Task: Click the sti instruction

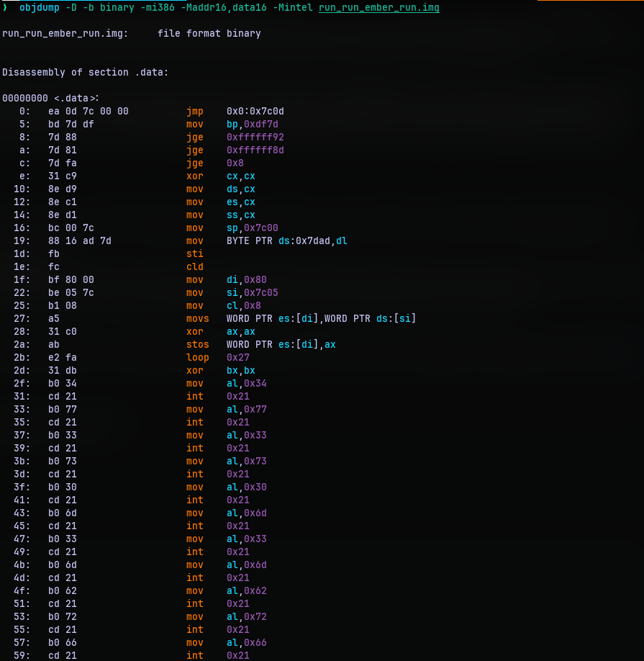Action: click(x=194, y=253)
